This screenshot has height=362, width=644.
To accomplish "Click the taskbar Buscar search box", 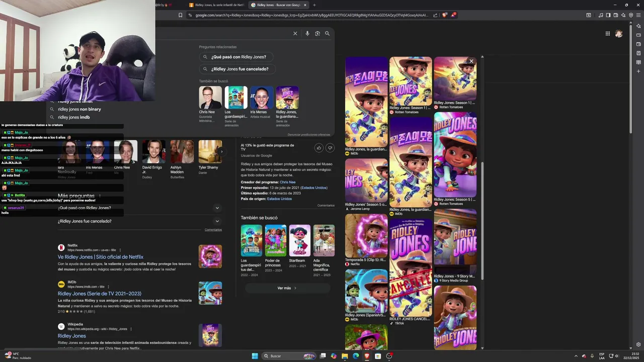I will point(289,356).
